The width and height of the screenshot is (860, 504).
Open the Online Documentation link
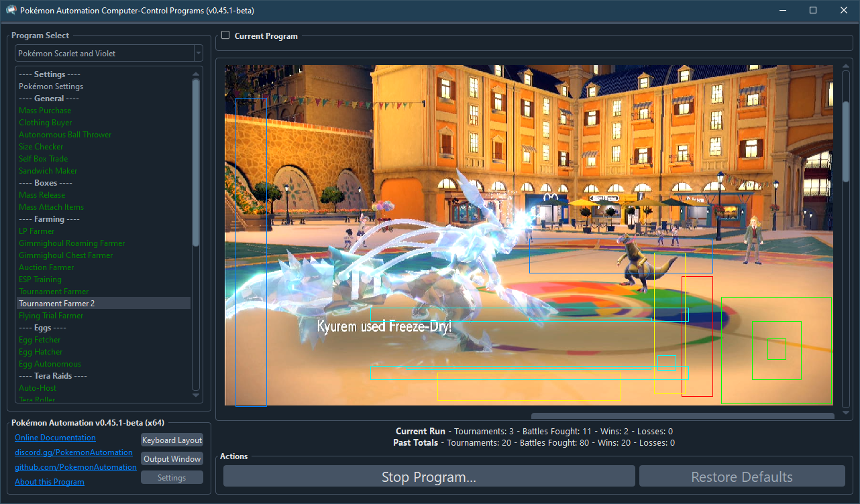(55, 438)
